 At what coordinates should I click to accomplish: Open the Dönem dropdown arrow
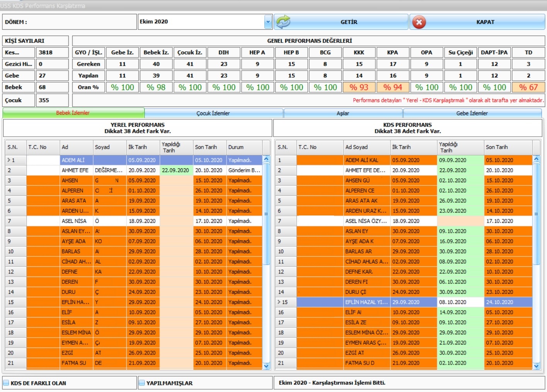[268, 22]
